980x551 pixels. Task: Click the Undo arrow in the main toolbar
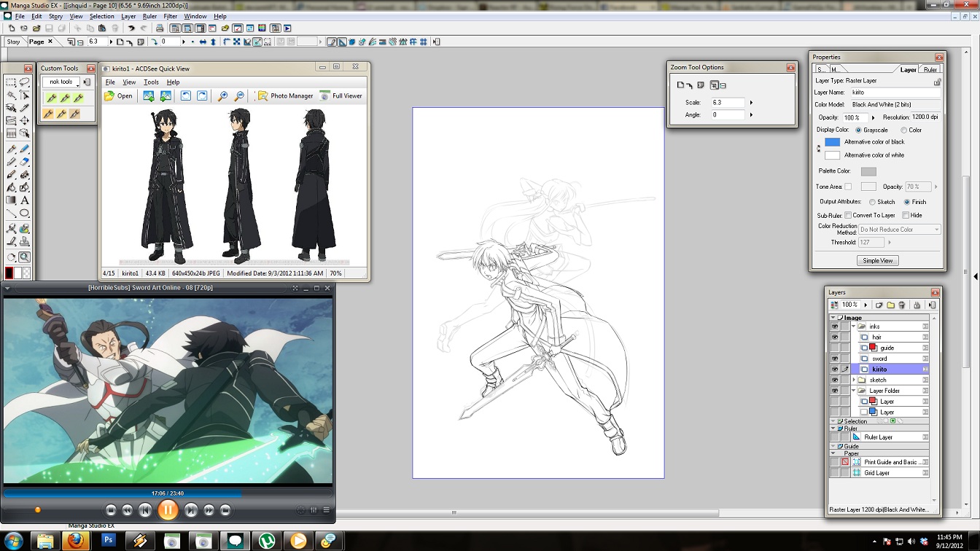tap(131, 28)
